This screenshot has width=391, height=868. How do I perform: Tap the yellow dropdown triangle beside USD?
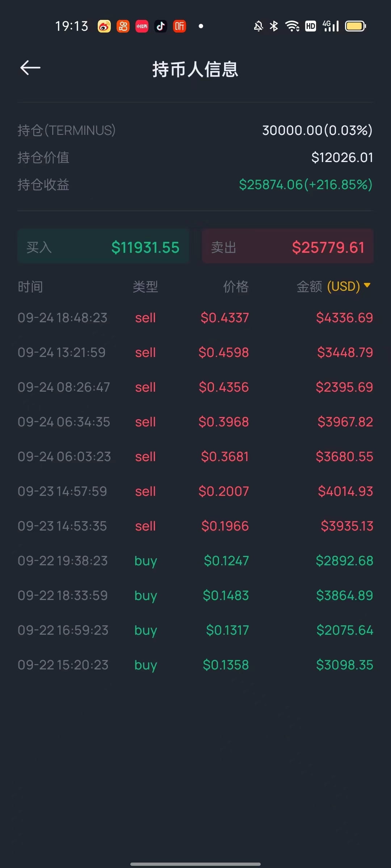[x=367, y=286]
